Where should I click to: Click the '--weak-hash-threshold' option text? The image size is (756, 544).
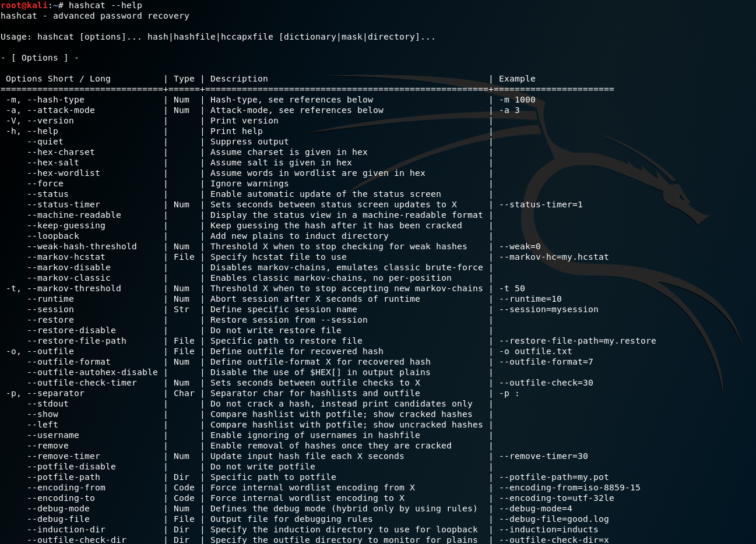coord(82,246)
